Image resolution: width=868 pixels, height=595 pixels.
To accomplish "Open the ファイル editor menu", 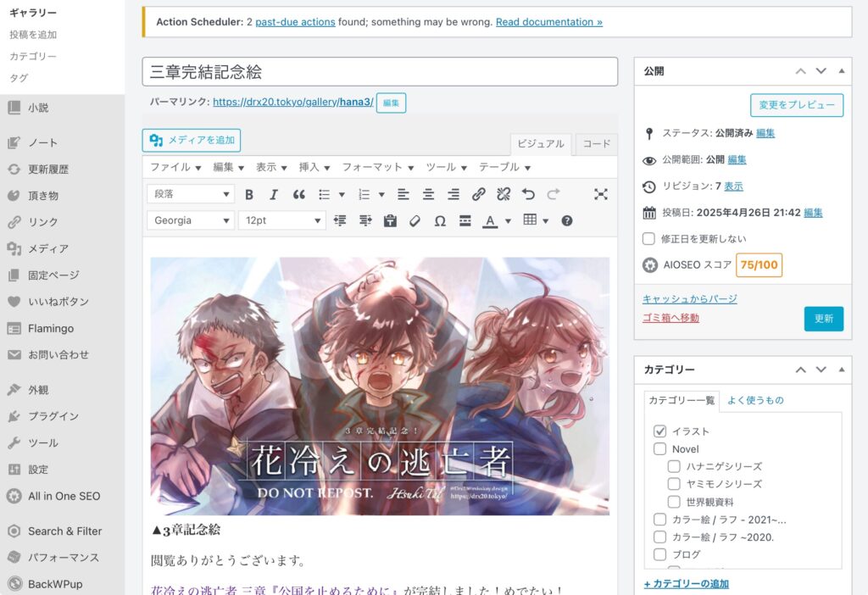I will click(x=175, y=167).
